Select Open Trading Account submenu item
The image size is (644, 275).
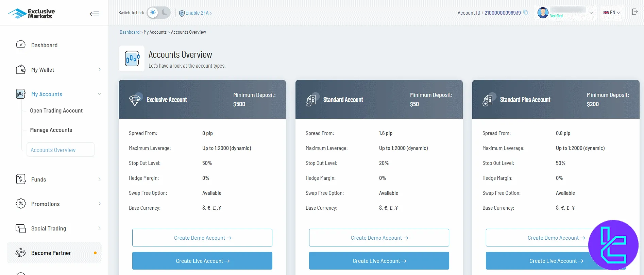pyautogui.click(x=56, y=110)
